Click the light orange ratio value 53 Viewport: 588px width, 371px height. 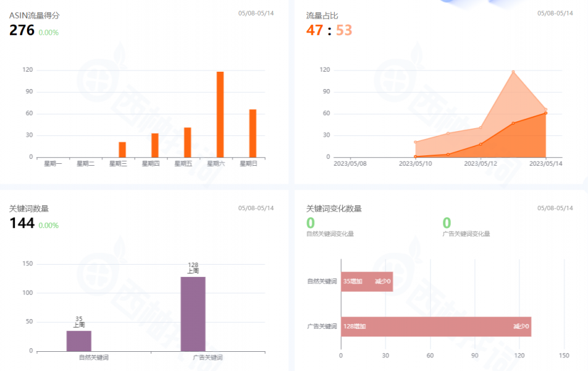tap(344, 30)
